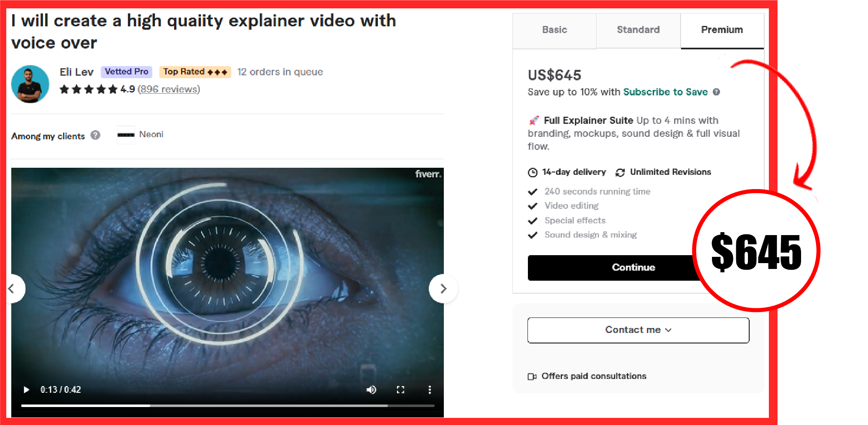
Task: Click the Subscribe to Save help icon
Action: tap(716, 92)
